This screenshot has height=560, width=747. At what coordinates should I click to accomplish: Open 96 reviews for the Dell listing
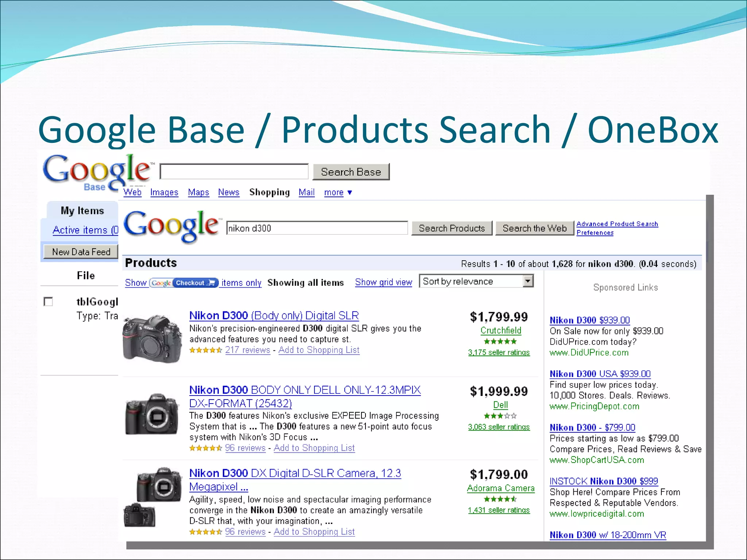[245, 448]
